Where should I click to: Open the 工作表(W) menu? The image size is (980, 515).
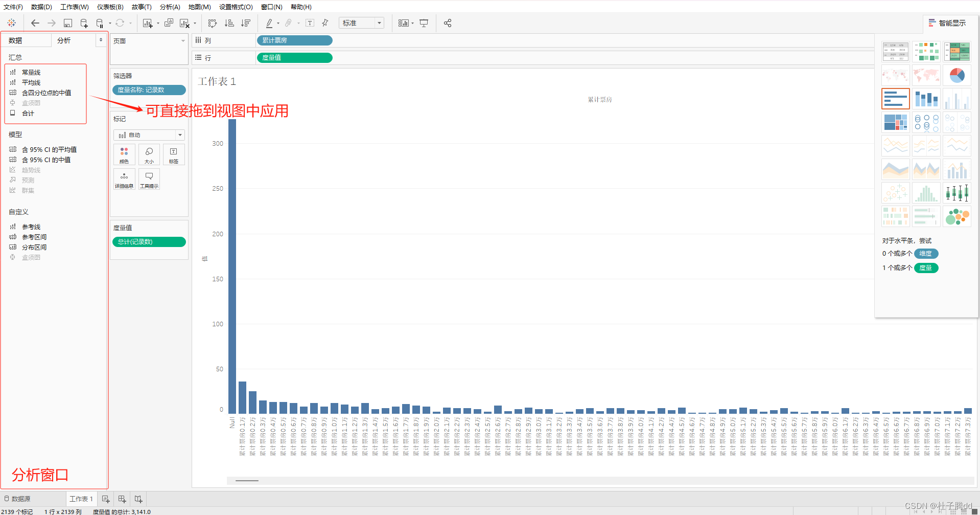coord(75,7)
